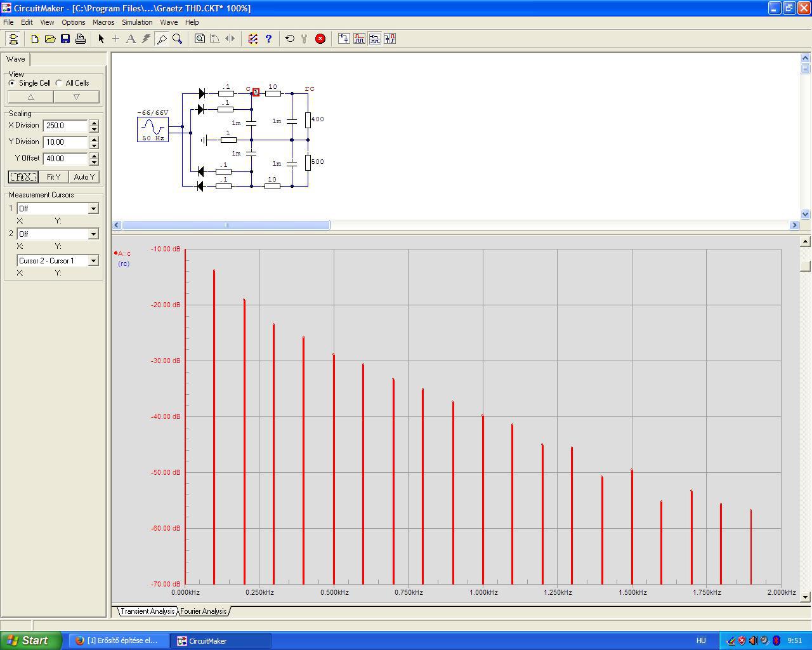This screenshot has width=812, height=650.
Task: Click the Reset simulation icon
Action: [x=290, y=39]
